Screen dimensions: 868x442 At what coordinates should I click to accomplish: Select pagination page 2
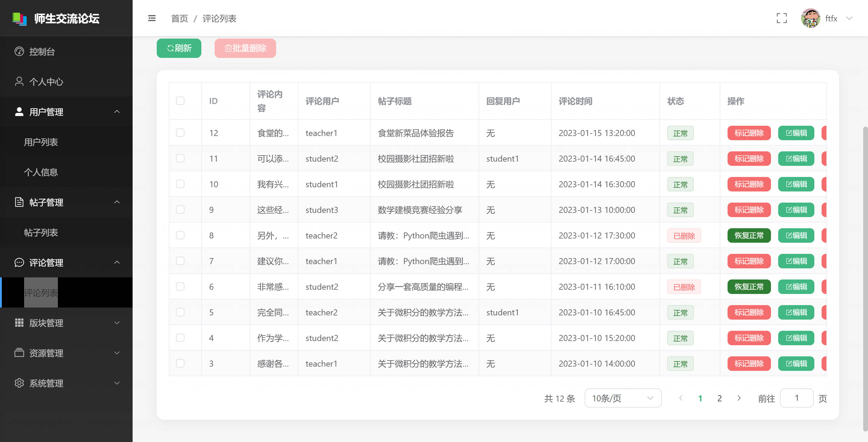pos(719,398)
